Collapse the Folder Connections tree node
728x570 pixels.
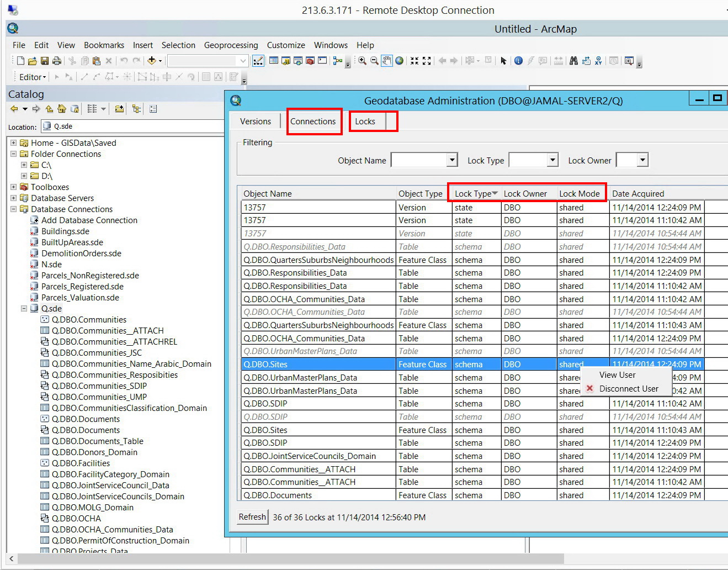[x=13, y=154]
